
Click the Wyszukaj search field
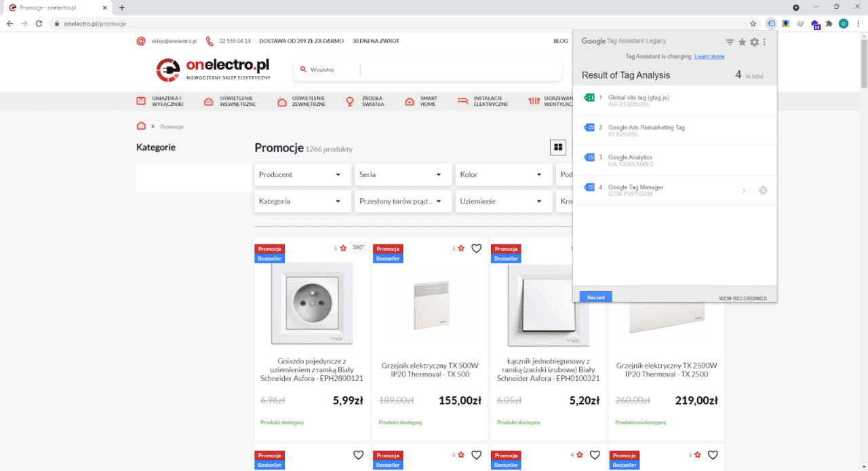[427, 69]
